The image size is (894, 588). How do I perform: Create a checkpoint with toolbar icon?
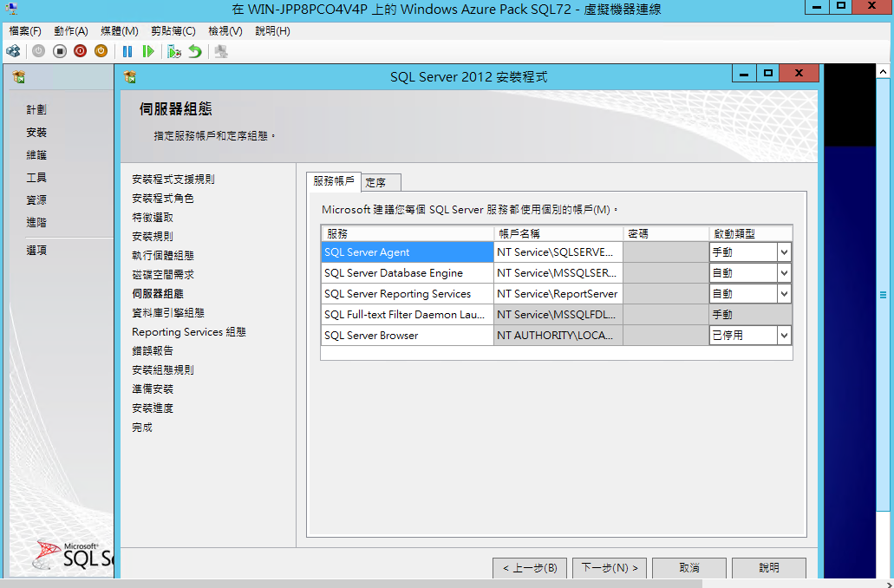coord(174,51)
